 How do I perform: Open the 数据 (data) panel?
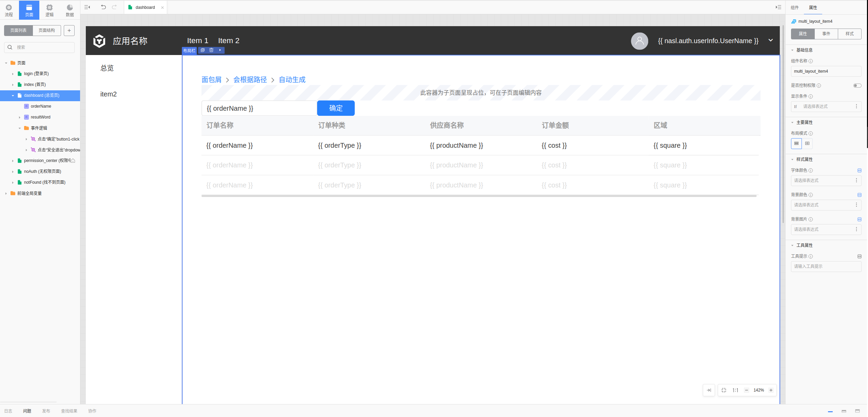point(70,10)
